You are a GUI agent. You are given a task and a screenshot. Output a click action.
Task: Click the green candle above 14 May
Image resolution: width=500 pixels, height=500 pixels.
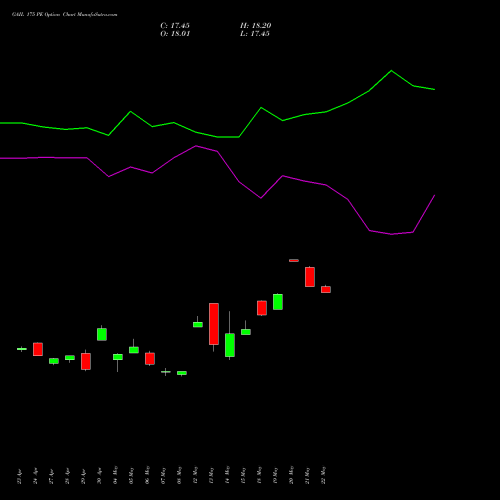(230, 345)
